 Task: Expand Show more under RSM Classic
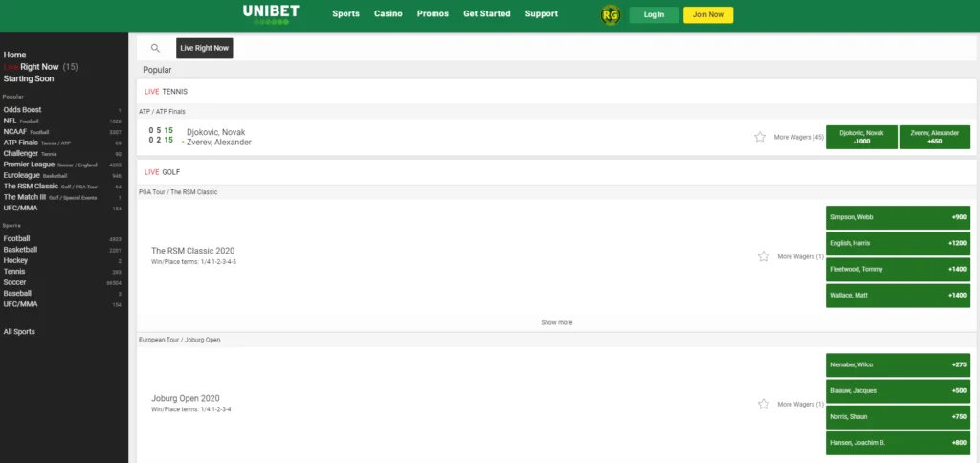[x=556, y=322]
